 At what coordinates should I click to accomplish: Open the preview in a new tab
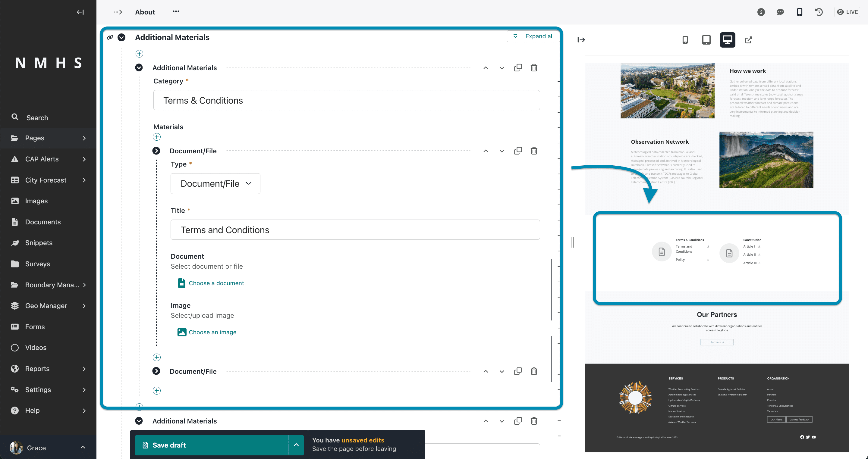(749, 40)
